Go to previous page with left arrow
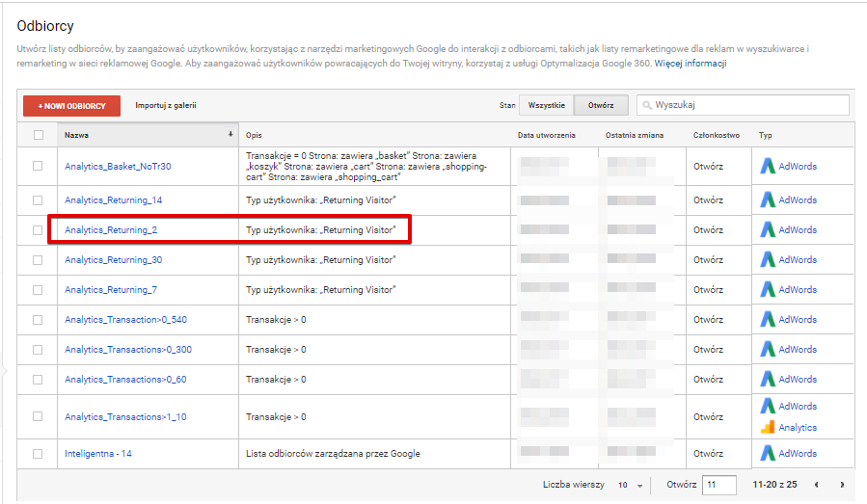867x504 pixels. [816, 485]
